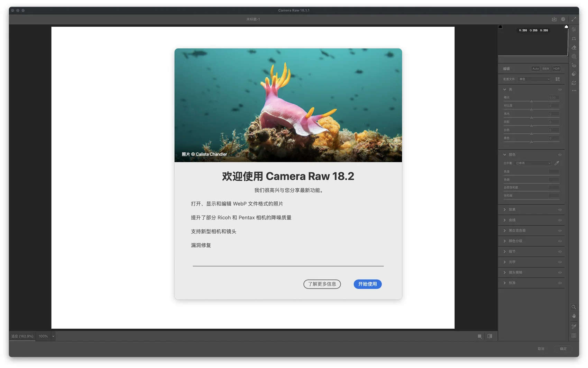The image size is (588, 368).
Task: Toggle visibility eye for 曲线 panel
Action: click(560, 220)
